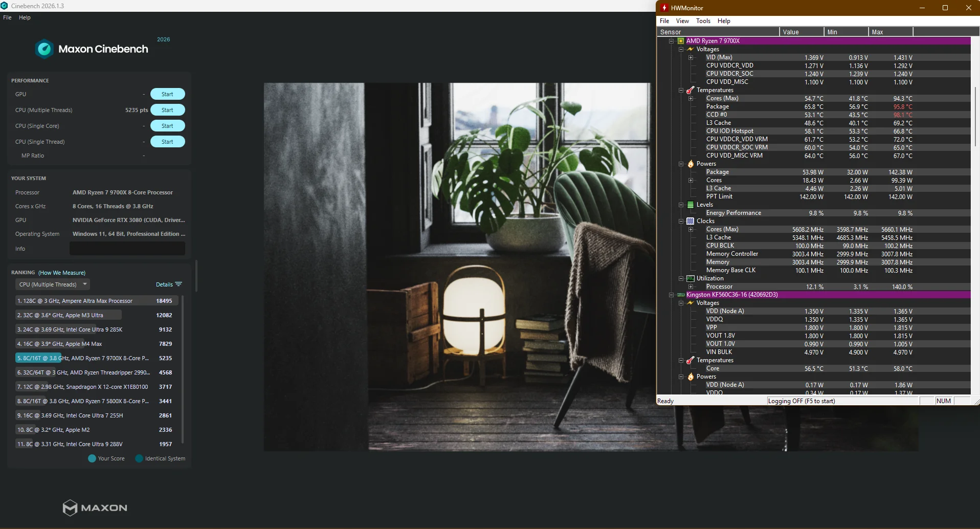Click the Voltages icon under Kingston KF560C36-16
This screenshot has width=980, height=529.
691,303
